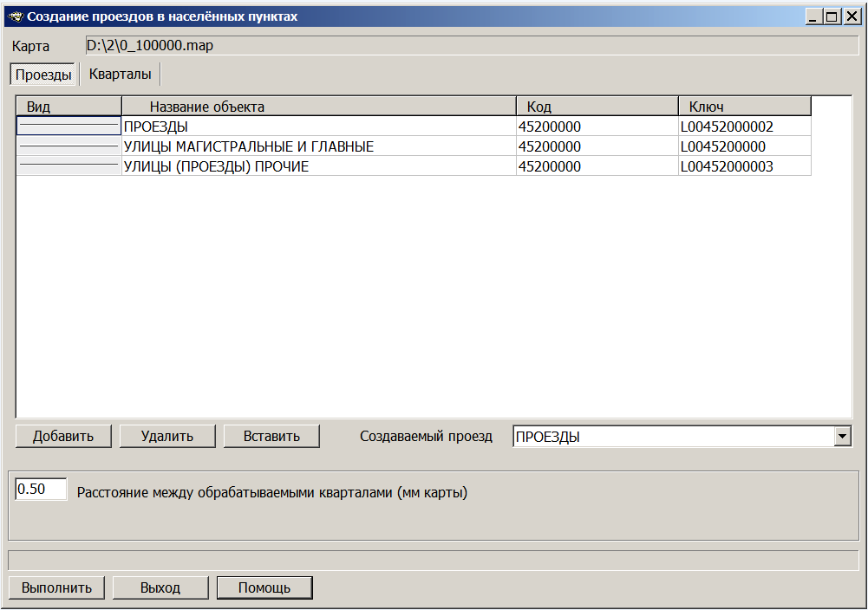Expand the Создаваемый проезд dropdown arrow
This screenshot has width=868, height=610.
843,437
